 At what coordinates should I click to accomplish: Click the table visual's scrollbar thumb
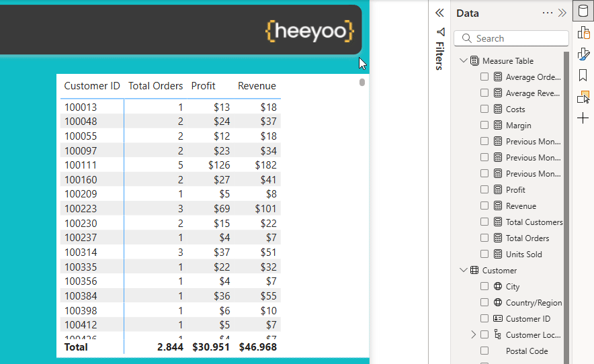pos(362,82)
